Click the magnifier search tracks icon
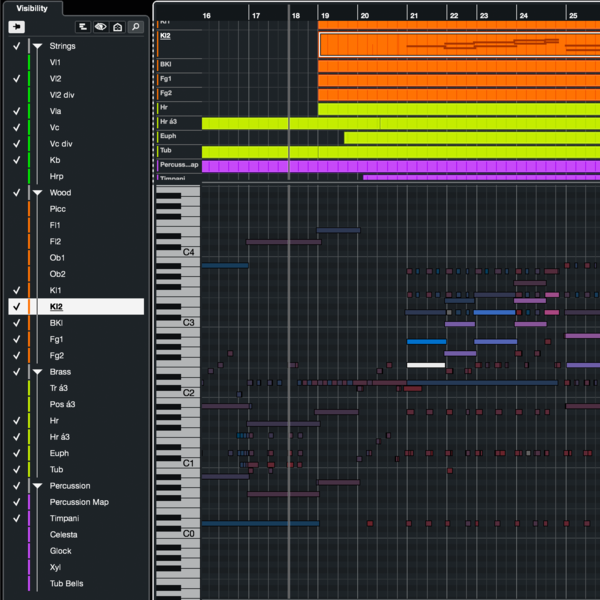 click(135, 27)
